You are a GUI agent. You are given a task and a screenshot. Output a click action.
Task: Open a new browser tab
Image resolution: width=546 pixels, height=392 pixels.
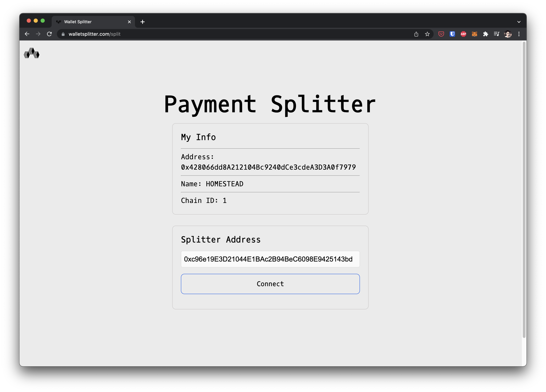(143, 22)
